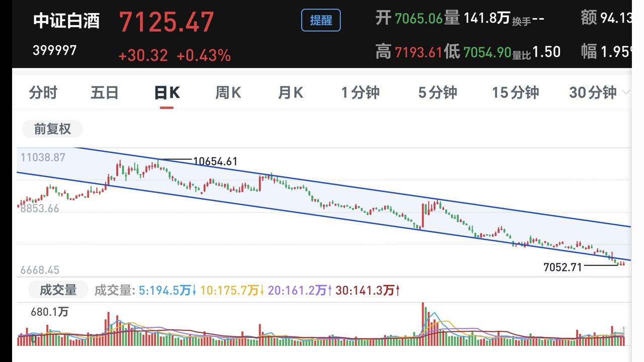Open the 成交量 indicator selector
Viewport: 644px width, 362px height.
pyautogui.click(x=58, y=290)
